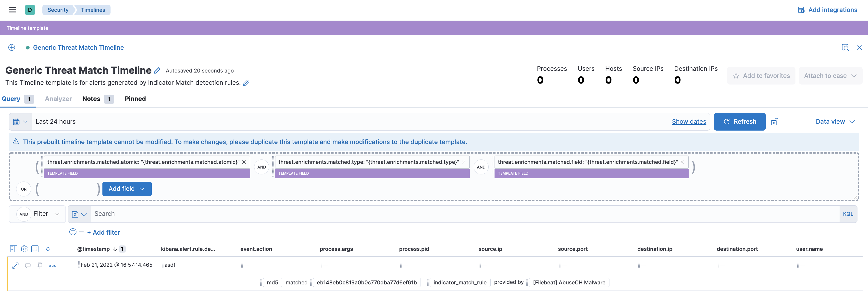Toggle KQL query language switch
The width and height of the screenshot is (868, 292).
848,214
